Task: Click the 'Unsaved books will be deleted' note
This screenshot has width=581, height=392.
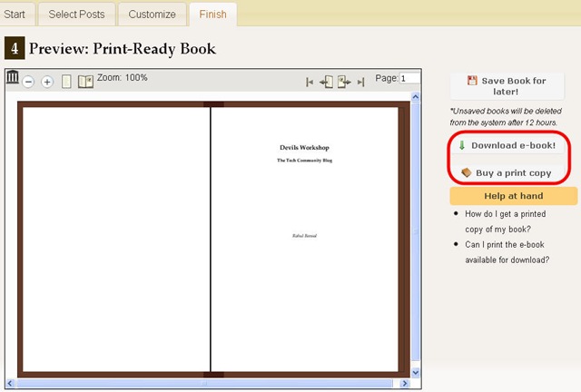Action: point(506,117)
